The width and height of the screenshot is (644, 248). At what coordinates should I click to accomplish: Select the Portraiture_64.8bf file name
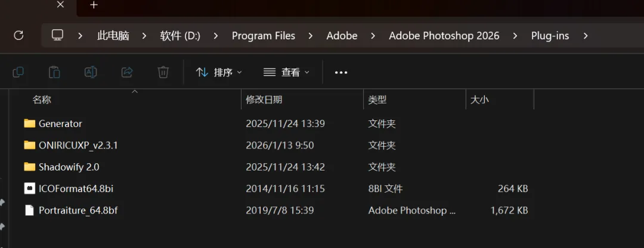pos(79,210)
